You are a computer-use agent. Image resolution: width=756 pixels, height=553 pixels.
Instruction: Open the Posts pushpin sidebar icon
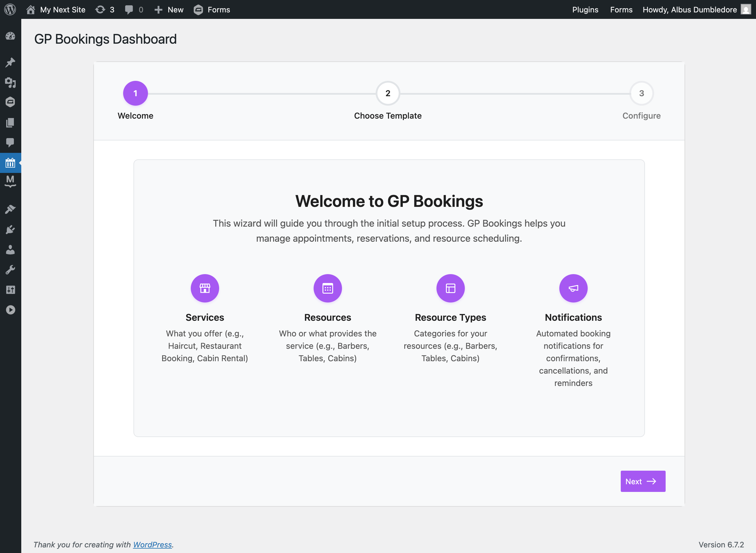click(x=10, y=62)
